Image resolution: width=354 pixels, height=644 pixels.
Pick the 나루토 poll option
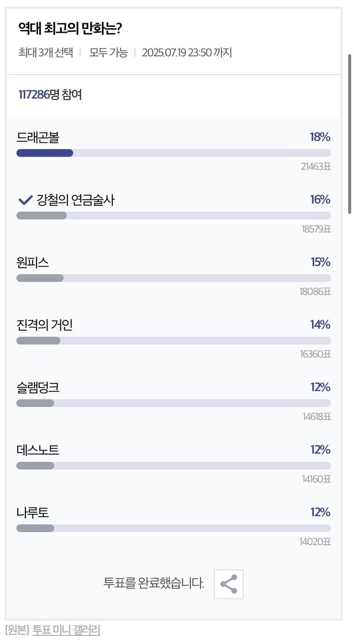coord(33,512)
